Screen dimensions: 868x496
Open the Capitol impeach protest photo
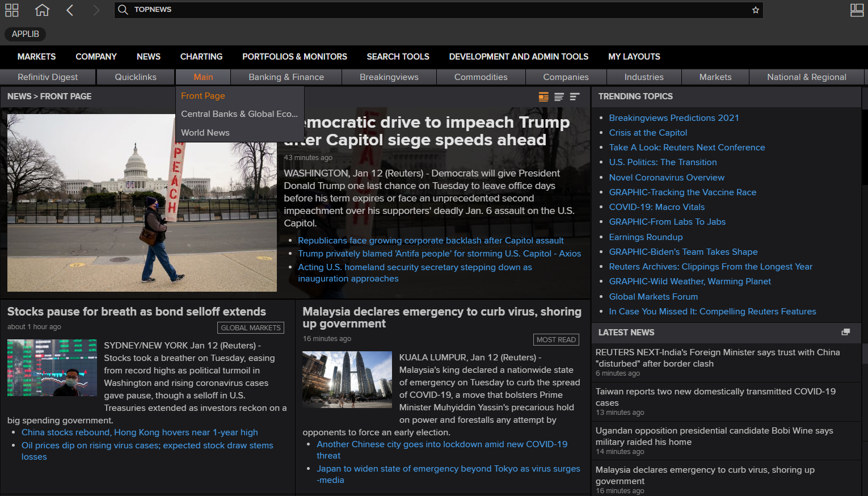[x=142, y=203]
